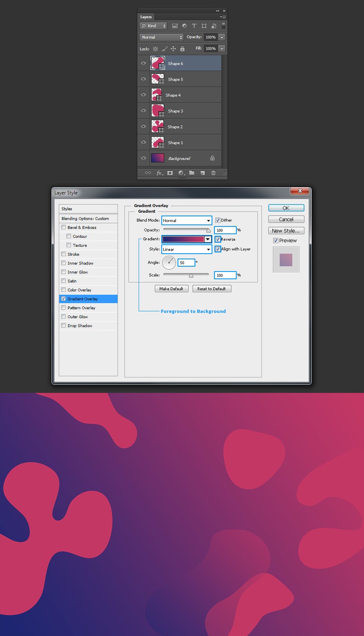Open the gradient Style Linear dropdown
364x636 pixels.
coord(187,249)
